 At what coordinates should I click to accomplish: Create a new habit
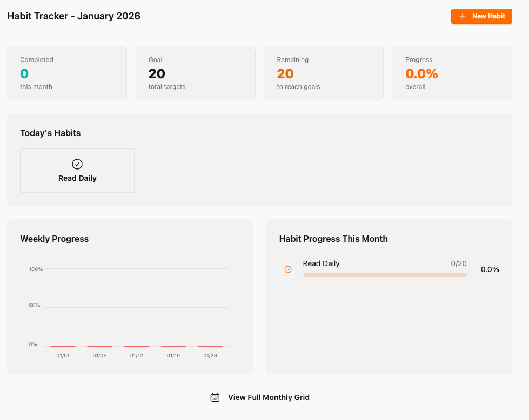coord(481,16)
